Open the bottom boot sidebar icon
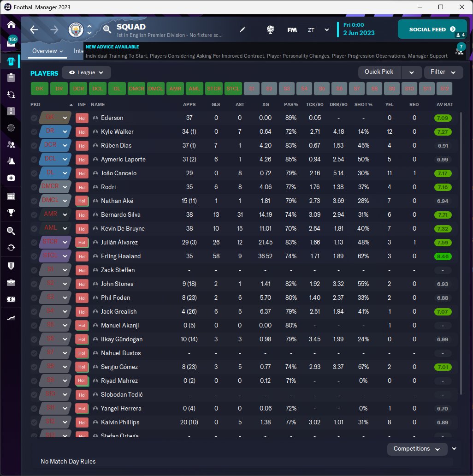Image resolution: width=473 pixels, height=476 pixels. [x=11, y=317]
